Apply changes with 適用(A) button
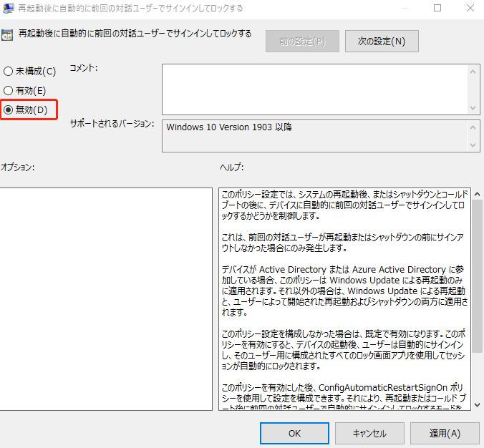The image size is (484, 448). pyautogui.click(x=444, y=433)
